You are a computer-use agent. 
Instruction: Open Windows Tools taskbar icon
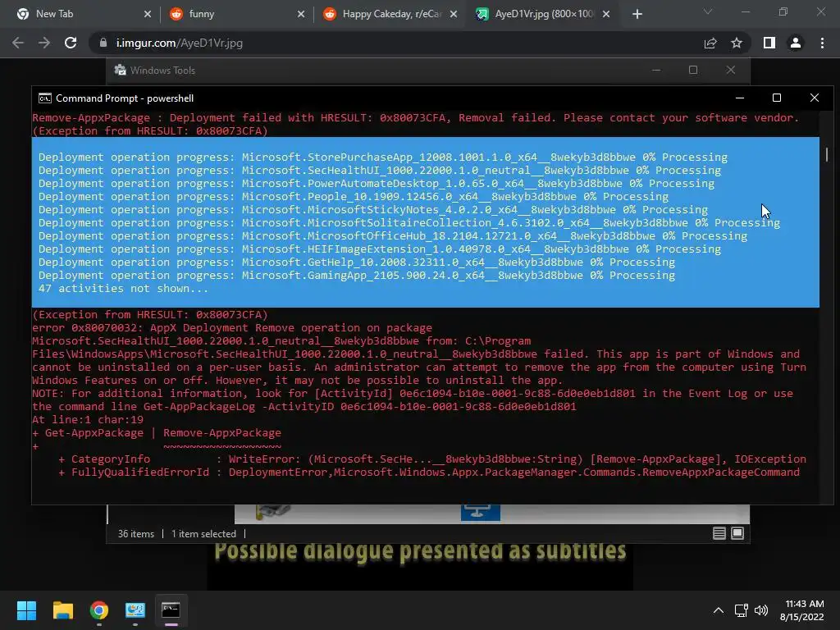[x=135, y=610]
